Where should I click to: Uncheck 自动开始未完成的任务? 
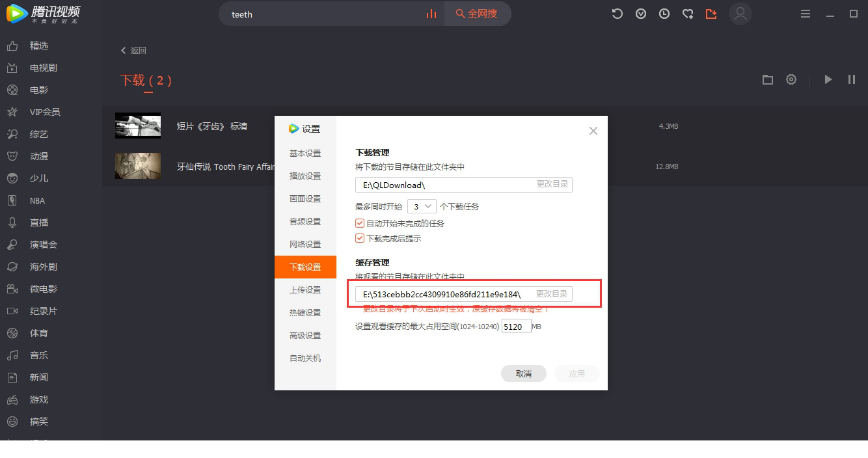click(360, 223)
